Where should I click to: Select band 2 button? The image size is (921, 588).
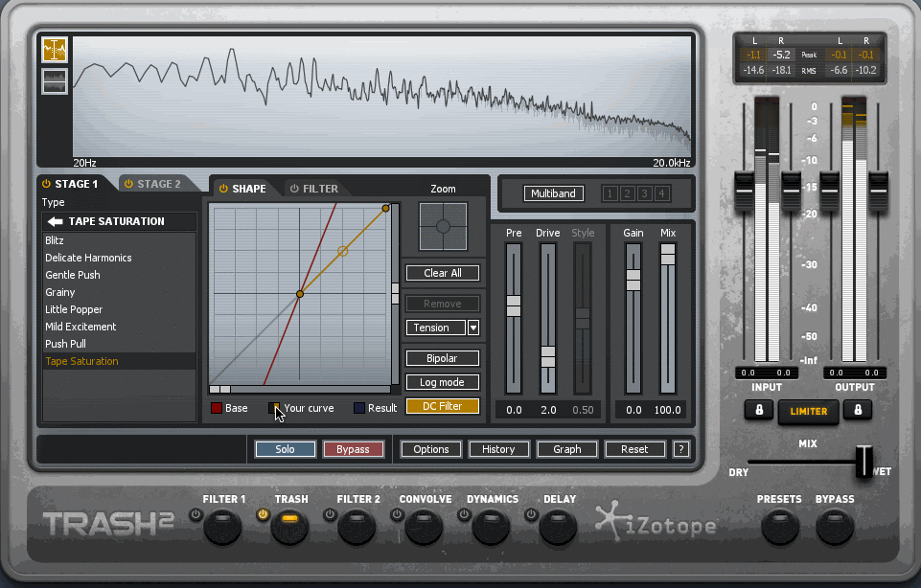tap(628, 193)
